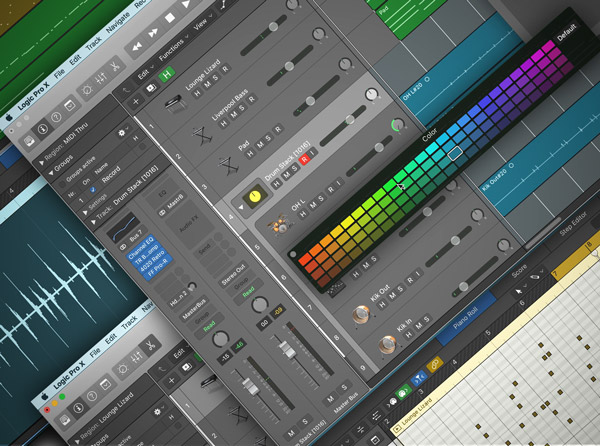Open Track menu in upper menu bar
This screenshot has height=446, width=600.
tap(94, 43)
